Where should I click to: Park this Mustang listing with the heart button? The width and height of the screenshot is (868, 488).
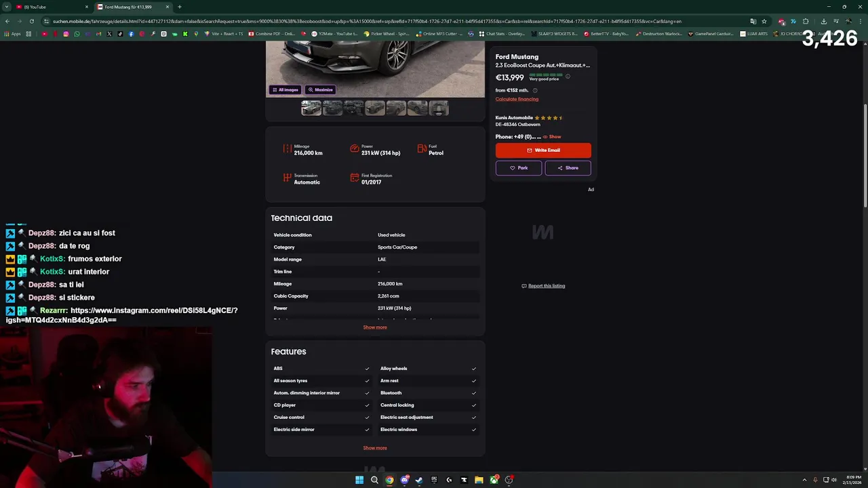pyautogui.click(x=519, y=168)
